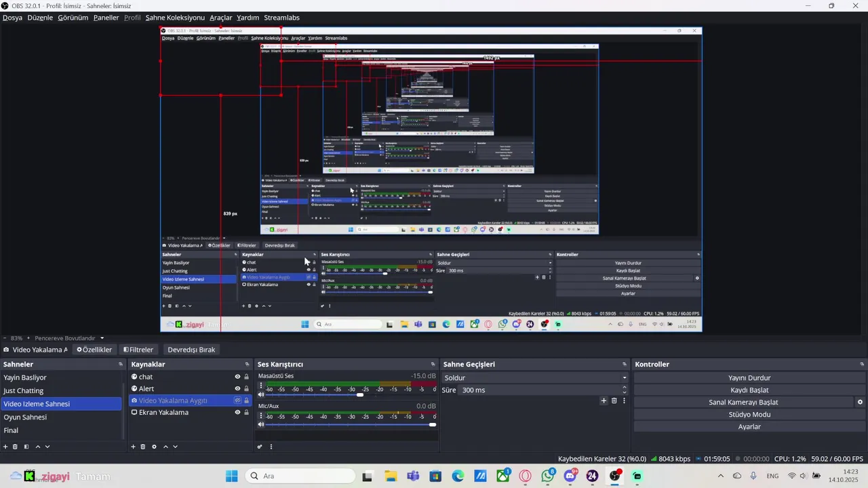
Task: Enable Stüdyo Modu
Action: pos(749,414)
